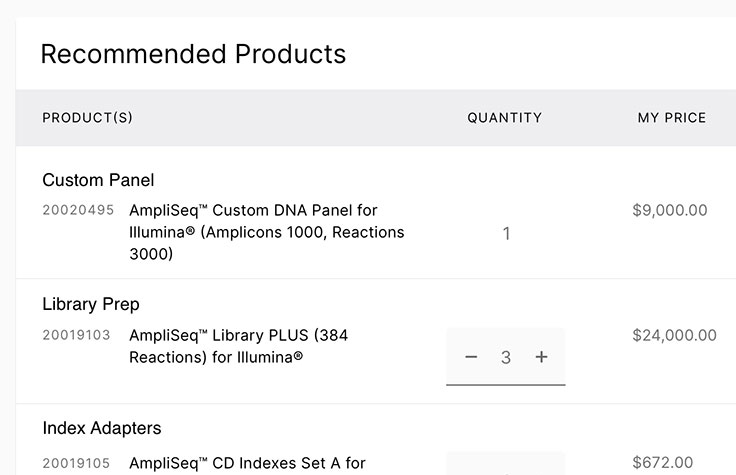Select the Index Adapters category heading
The width and height of the screenshot is (736, 475).
102,428
